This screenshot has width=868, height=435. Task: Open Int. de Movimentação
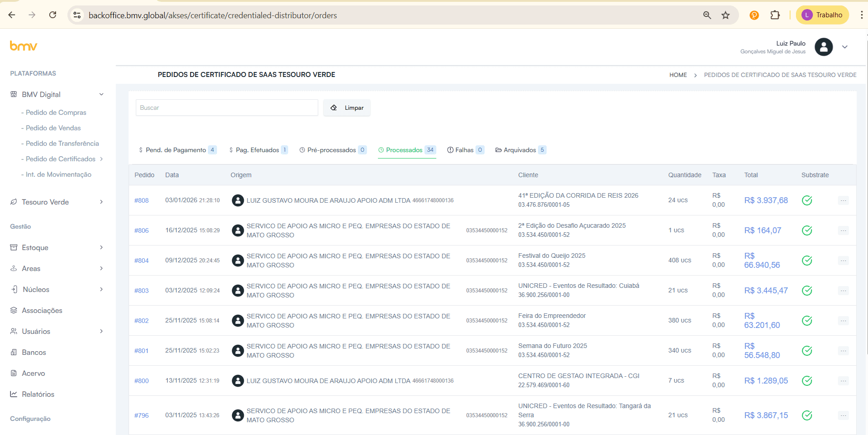pyautogui.click(x=58, y=174)
